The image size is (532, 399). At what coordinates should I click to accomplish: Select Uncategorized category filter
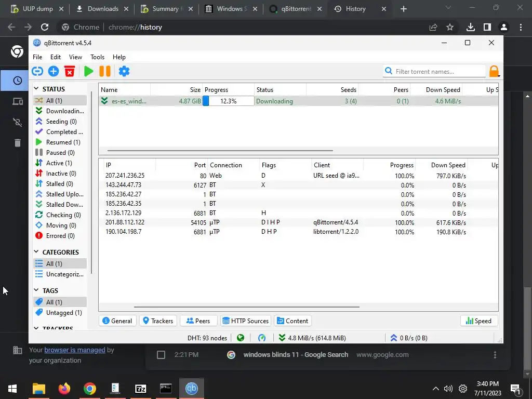click(60, 274)
